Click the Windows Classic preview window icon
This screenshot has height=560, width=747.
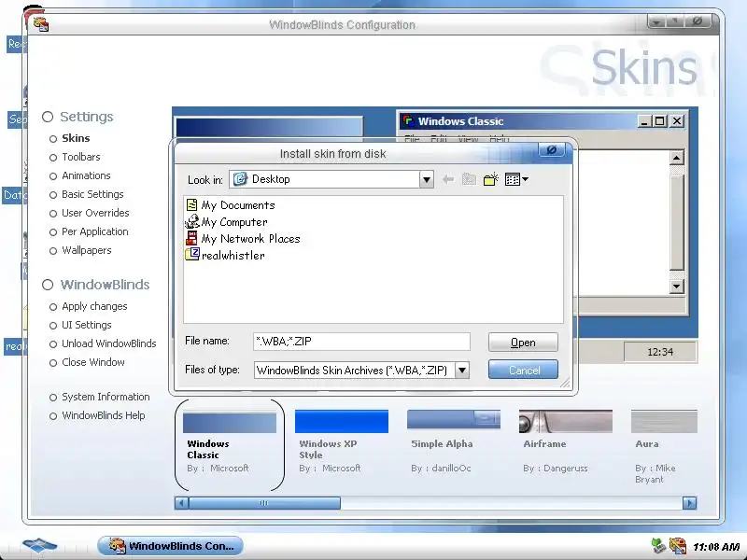408,121
